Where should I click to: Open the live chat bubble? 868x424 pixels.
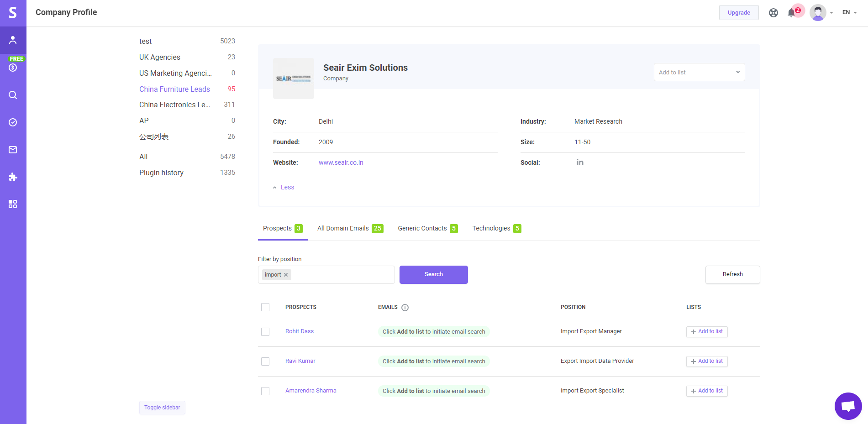(x=848, y=406)
